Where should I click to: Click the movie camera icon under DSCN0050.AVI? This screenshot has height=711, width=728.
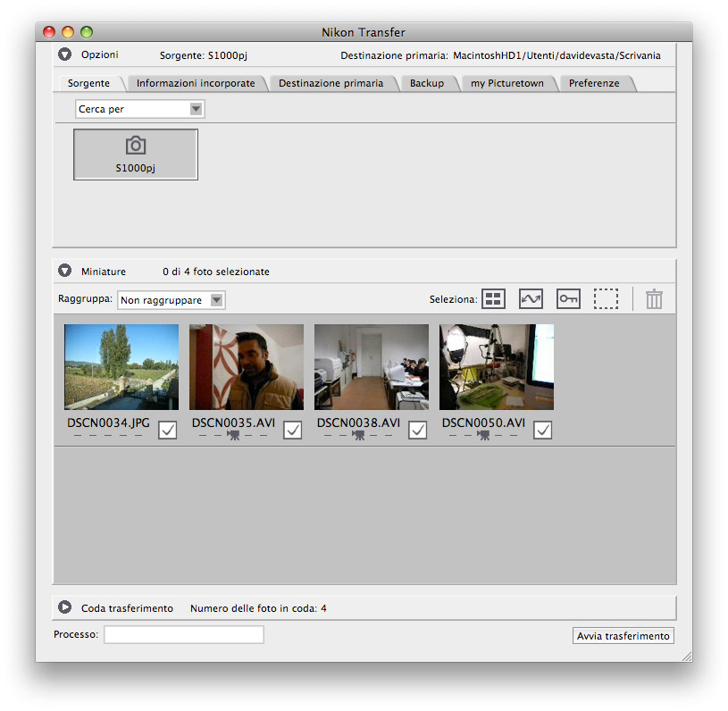(x=483, y=435)
